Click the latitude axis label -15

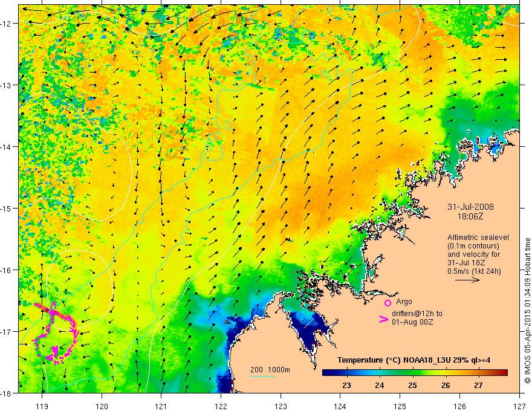7,209
